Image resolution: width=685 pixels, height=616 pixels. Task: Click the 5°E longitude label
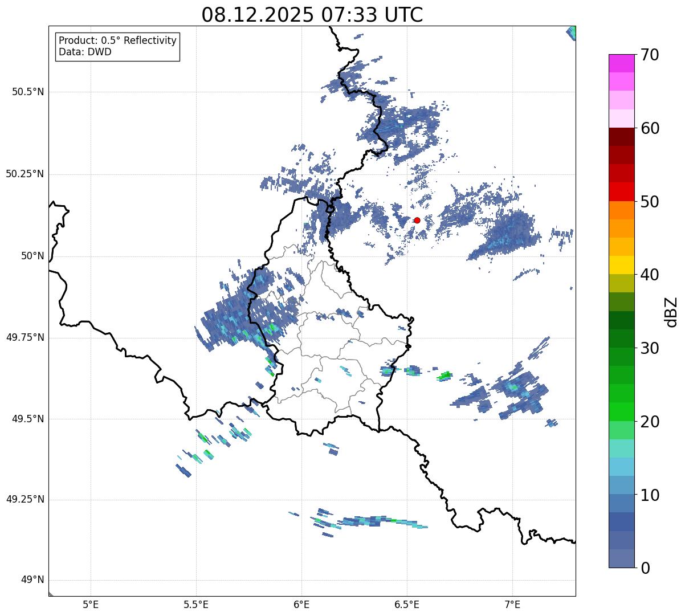(x=91, y=604)
